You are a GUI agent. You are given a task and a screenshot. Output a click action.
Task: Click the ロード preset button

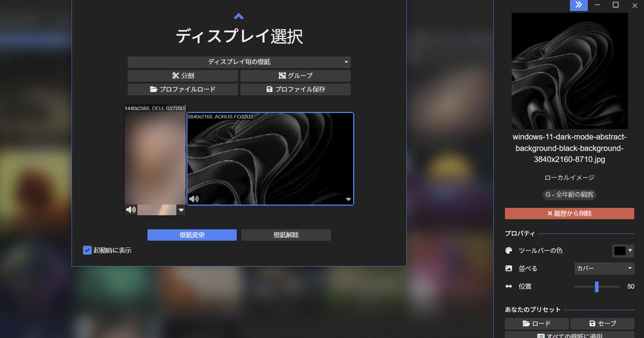(x=537, y=324)
